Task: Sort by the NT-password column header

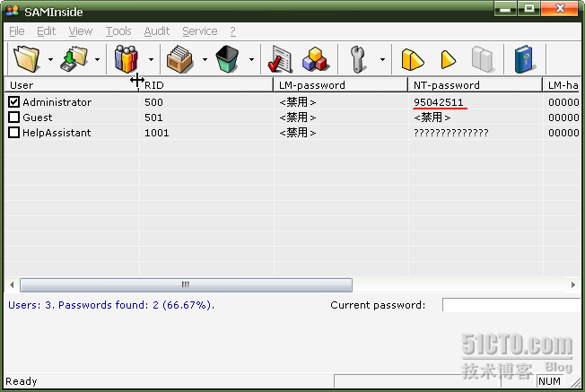Action: click(x=475, y=85)
